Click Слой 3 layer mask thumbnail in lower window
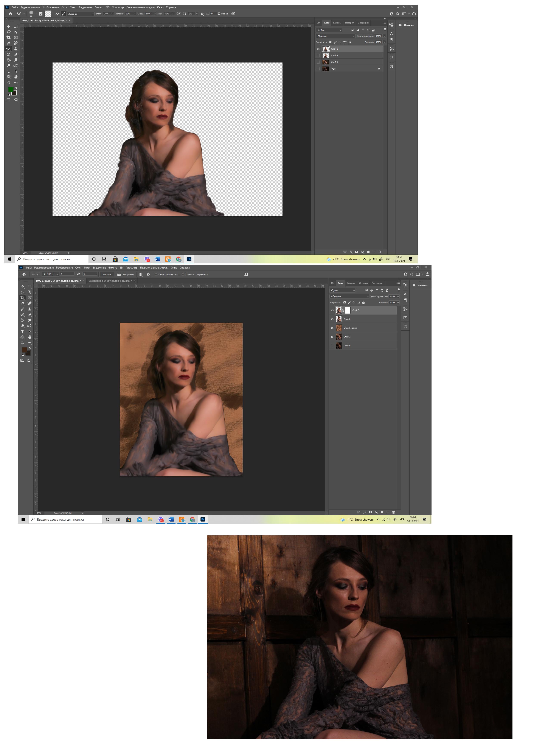This screenshot has height=756, width=534. [x=348, y=310]
